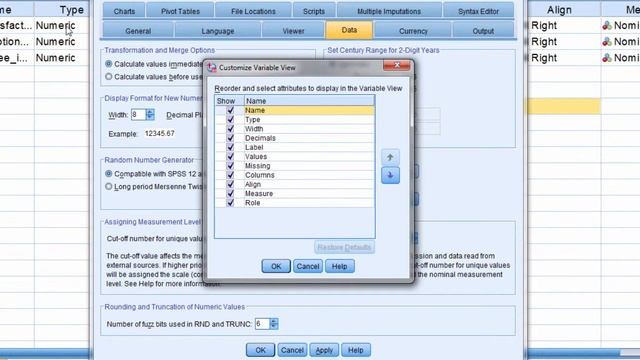Image resolution: width=640 pixels, height=360 pixels.
Task: Uncheck the Type attribute checkbox
Action: (x=230, y=120)
